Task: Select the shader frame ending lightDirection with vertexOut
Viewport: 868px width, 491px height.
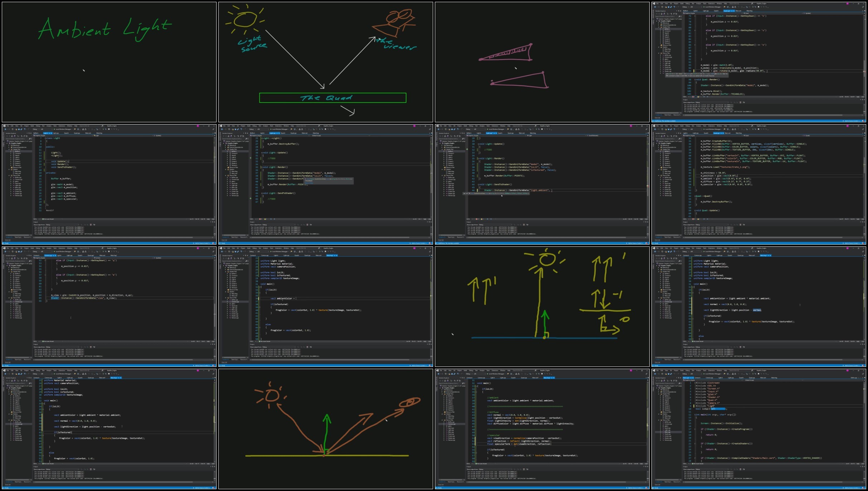Action: pyautogui.click(x=109, y=429)
